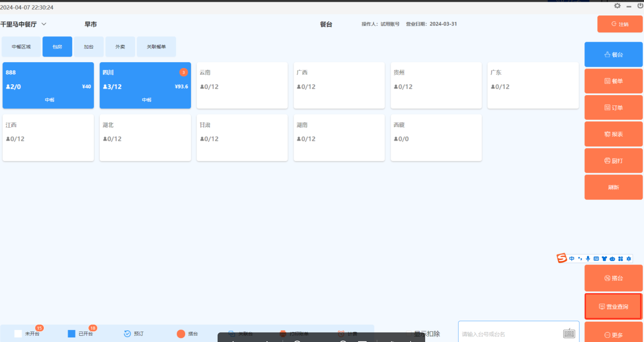This screenshot has width=644, height=342.
Task: Switch to the 中餐区域 area tab
Action: pyautogui.click(x=21, y=47)
